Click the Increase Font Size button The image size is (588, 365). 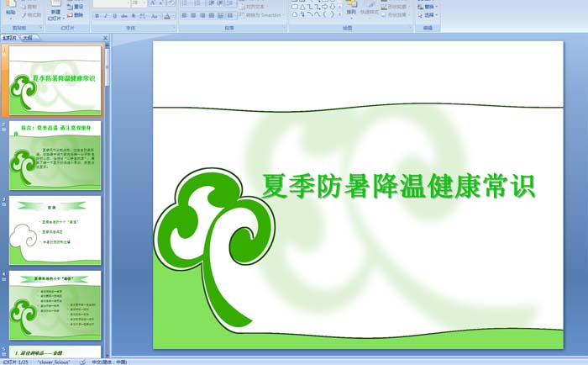153,3
